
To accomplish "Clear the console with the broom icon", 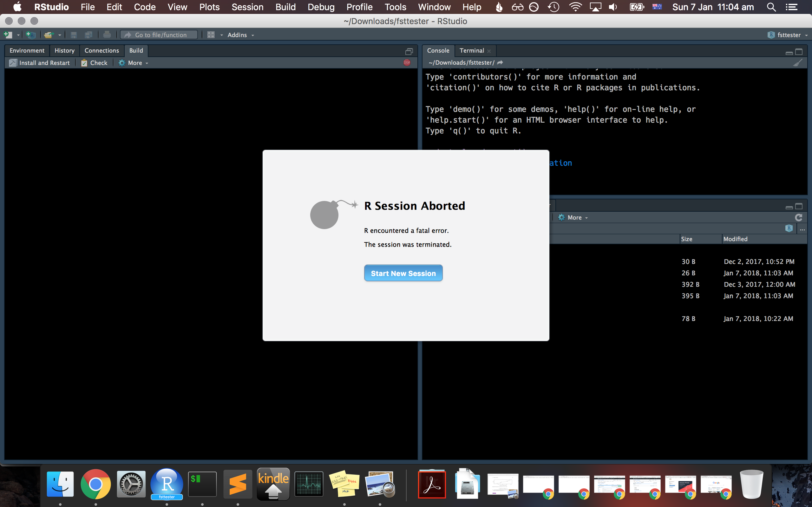I will (797, 63).
